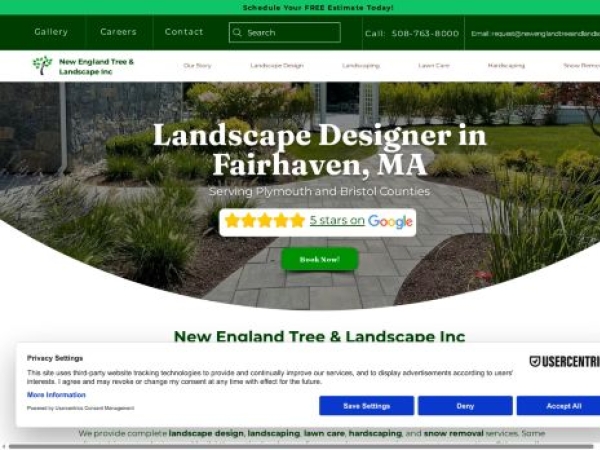Click the New England Tree & Landscape Inc name in header
This screenshot has height=450, width=600.
tap(96, 66)
